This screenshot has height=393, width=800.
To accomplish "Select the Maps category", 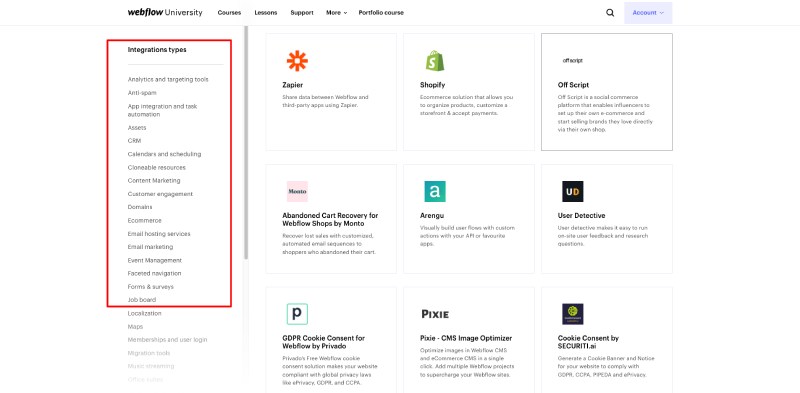I will coord(135,327).
